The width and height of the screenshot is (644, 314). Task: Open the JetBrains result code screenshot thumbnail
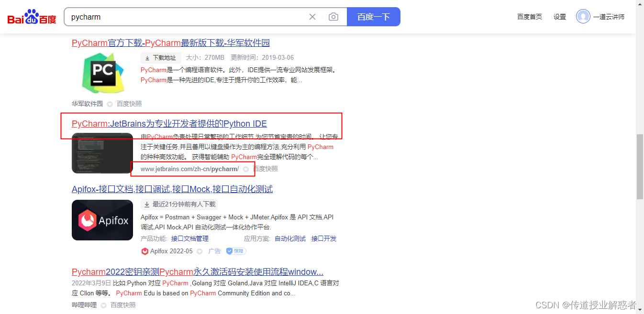point(102,153)
